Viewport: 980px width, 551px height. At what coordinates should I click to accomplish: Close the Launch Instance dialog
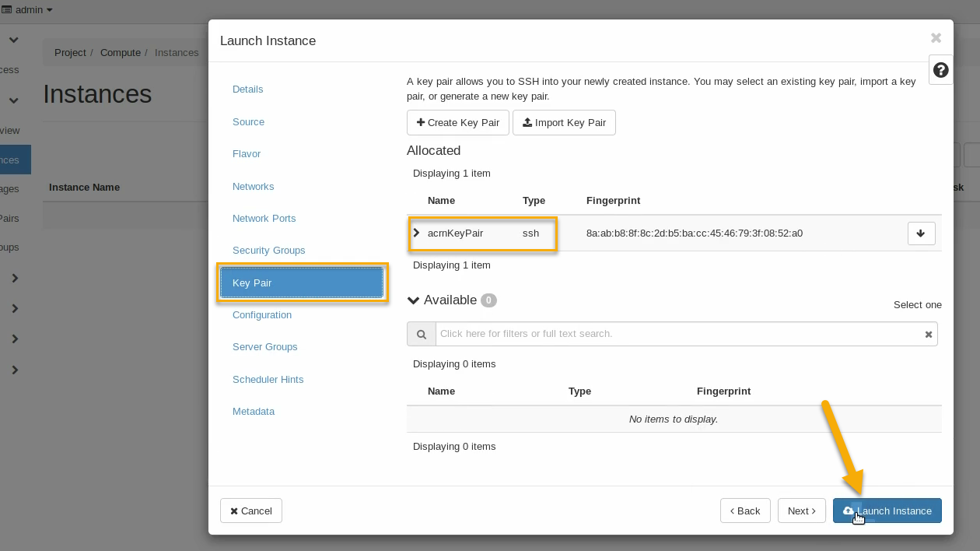[936, 38]
